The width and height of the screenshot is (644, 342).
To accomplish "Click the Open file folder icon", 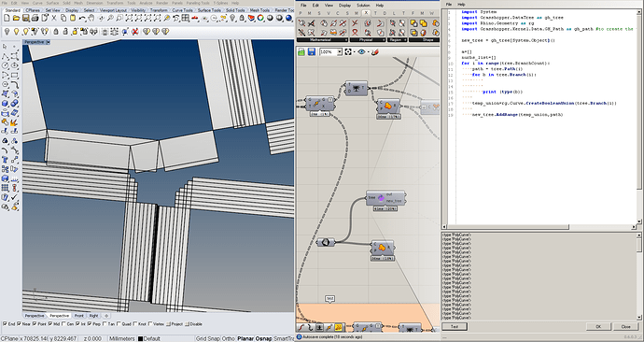I will 16,18.
